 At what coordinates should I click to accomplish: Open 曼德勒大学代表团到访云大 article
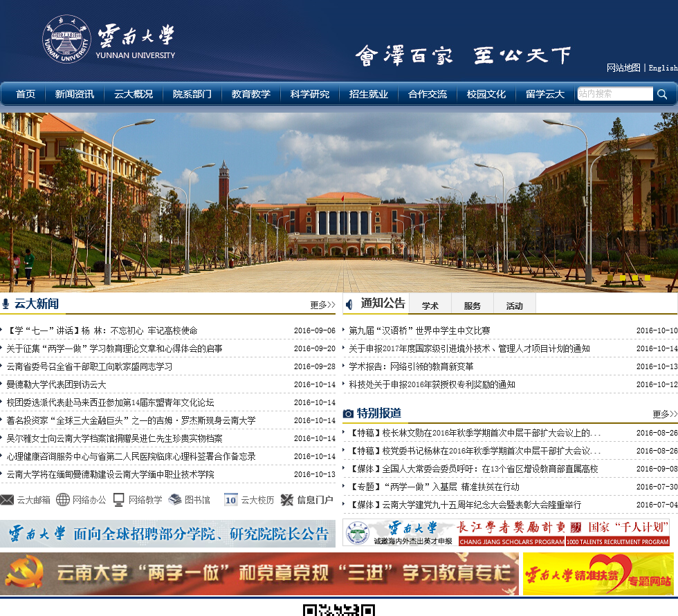[56, 384]
